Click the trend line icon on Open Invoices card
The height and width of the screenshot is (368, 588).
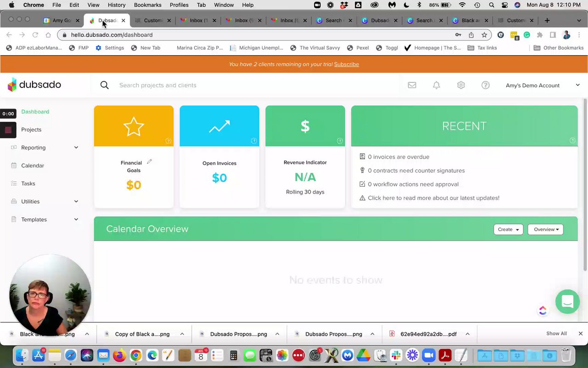[x=219, y=126]
